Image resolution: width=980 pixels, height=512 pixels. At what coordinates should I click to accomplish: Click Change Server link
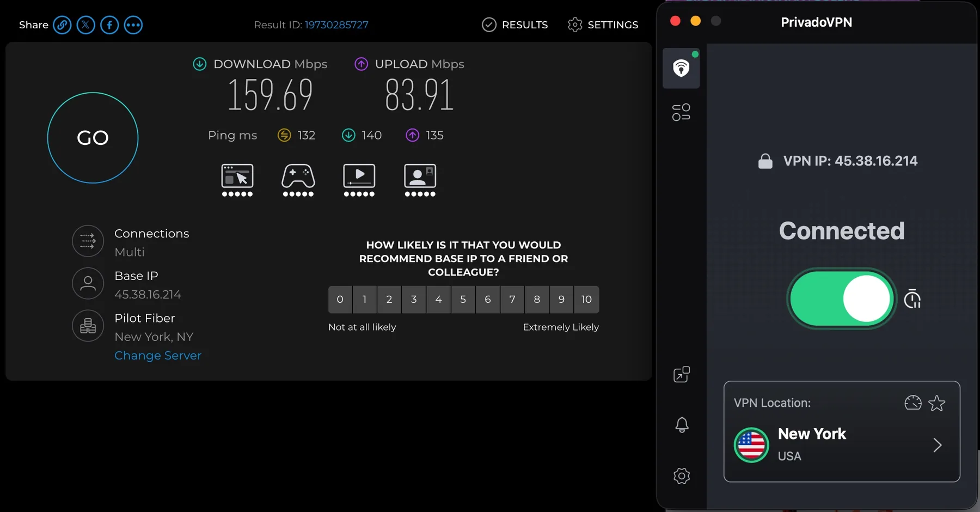click(158, 356)
